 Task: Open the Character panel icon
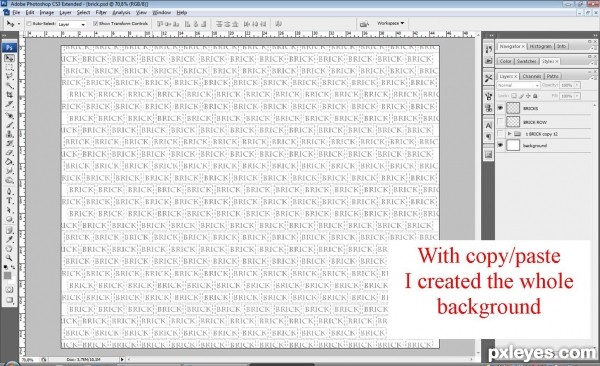point(488,126)
